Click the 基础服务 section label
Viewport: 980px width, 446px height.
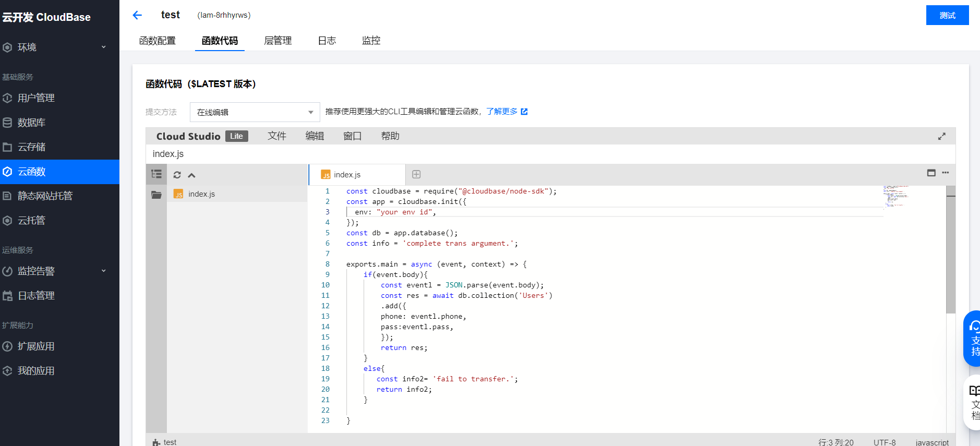18,77
